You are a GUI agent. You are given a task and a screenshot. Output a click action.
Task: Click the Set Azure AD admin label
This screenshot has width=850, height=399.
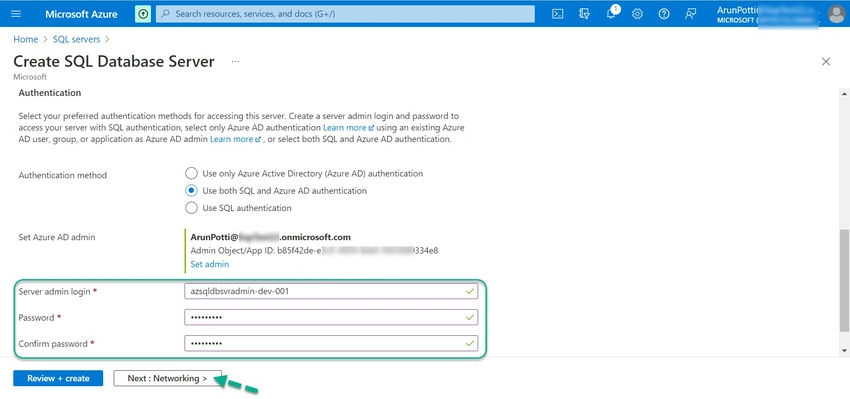pyautogui.click(x=57, y=237)
